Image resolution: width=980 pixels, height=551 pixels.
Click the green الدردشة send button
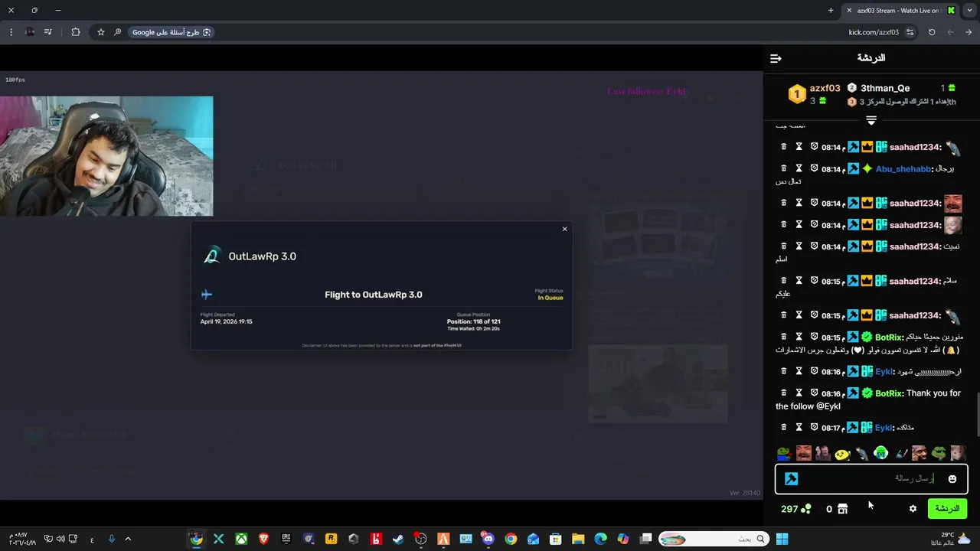tap(947, 509)
